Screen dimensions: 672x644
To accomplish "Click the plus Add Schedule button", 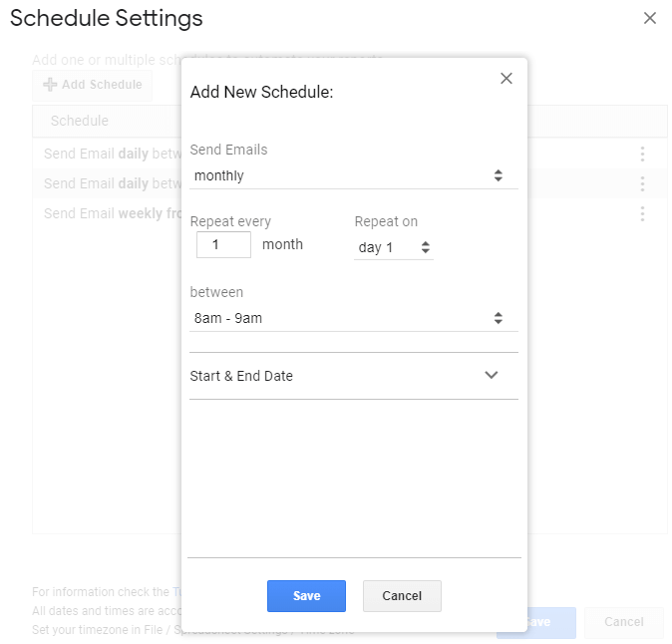I will pyautogui.click(x=93, y=85).
